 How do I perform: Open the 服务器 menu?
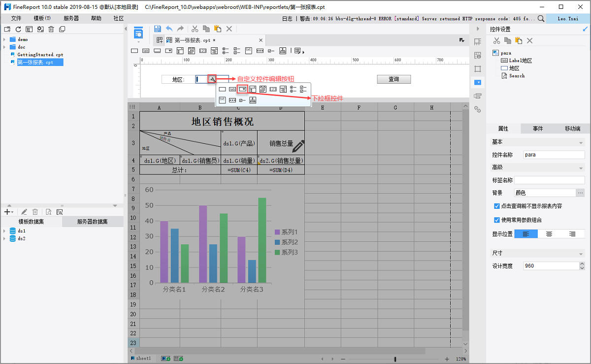tap(71, 18)
